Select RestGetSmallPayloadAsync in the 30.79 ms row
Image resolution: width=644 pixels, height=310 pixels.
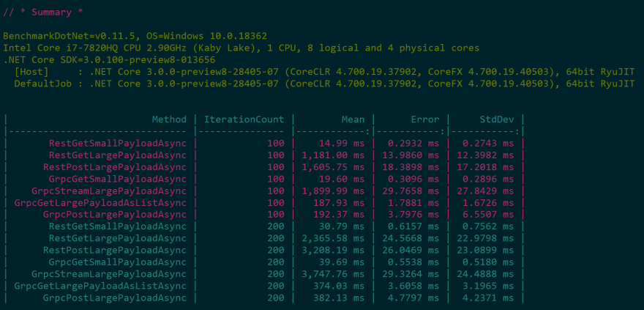[118, 226]
